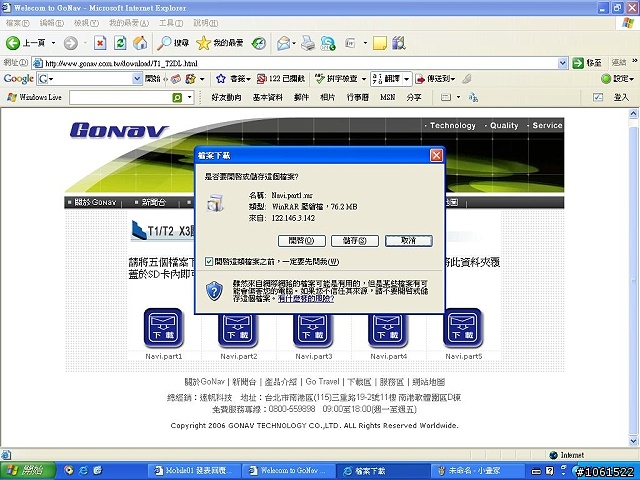Click in the Windows Live search field
This screenshot has width=640, height=480.
click(x=120, y=98)
